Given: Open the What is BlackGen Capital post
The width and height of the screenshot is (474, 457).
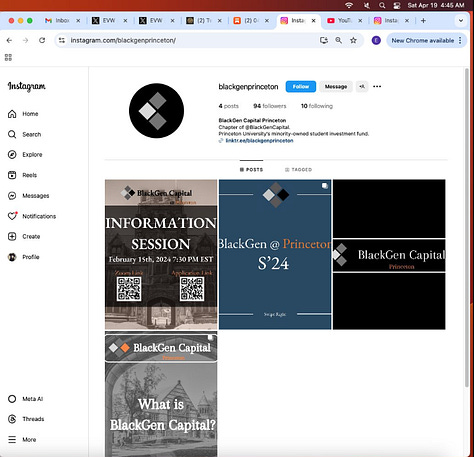Looking at the screenshot, I should pos(161,394).
